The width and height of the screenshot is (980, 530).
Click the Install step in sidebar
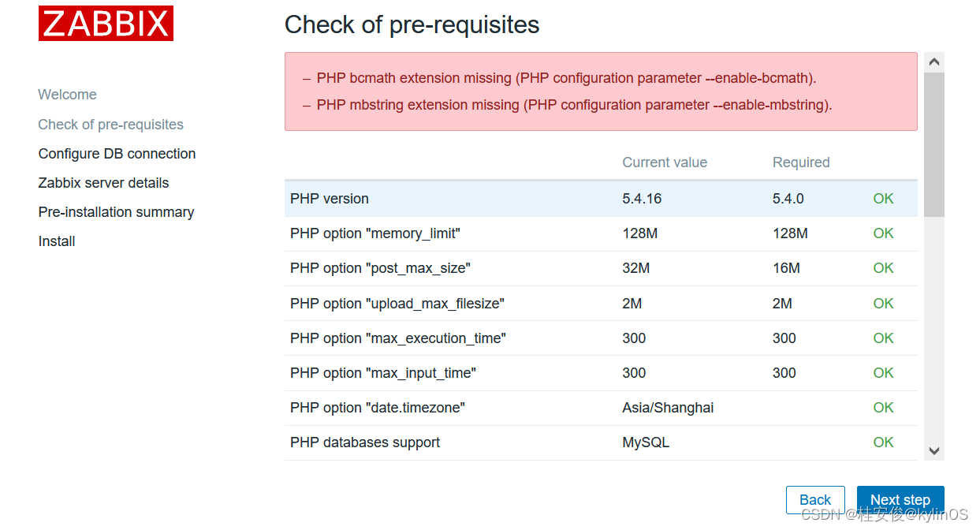coord(57,241)
